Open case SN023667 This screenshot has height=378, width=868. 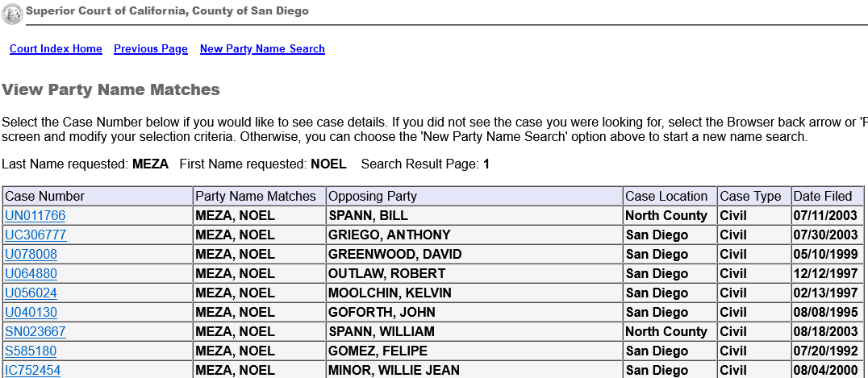[35, 331]
